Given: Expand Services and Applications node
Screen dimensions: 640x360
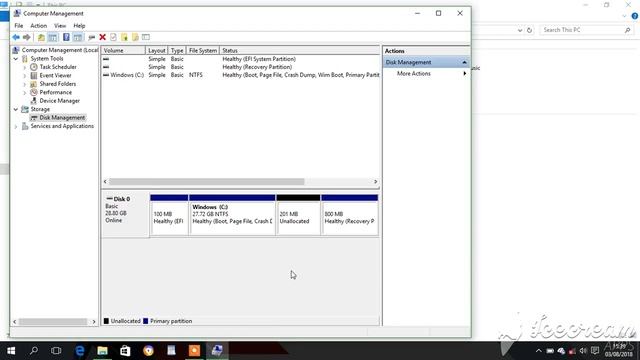Looking at the screenshot, I should 16,127.
